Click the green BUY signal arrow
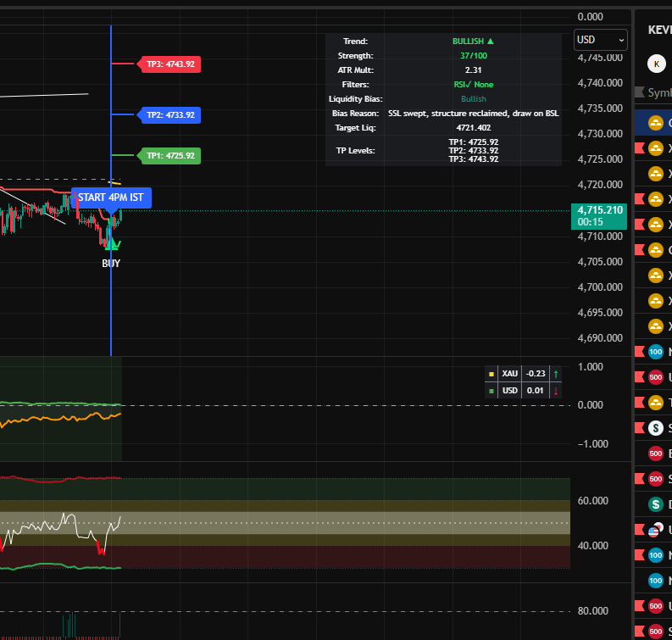 [x=111, y=244]
